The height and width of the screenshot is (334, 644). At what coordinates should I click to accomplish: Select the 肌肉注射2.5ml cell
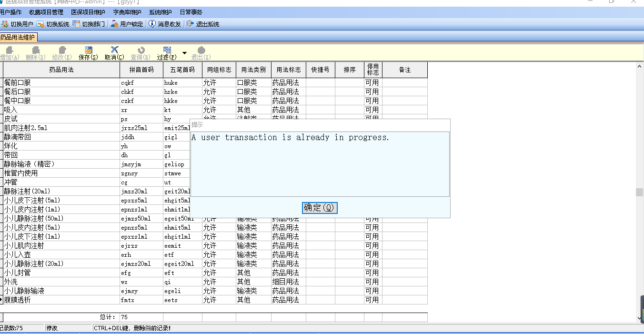(x=61, y=128)
